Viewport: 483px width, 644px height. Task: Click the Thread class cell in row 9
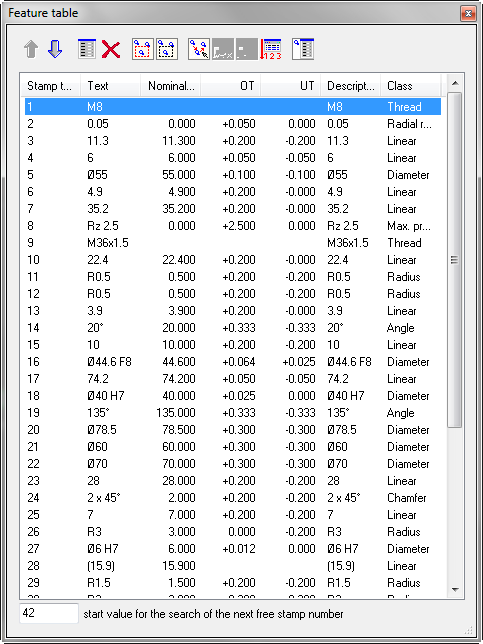pos(404,243)
